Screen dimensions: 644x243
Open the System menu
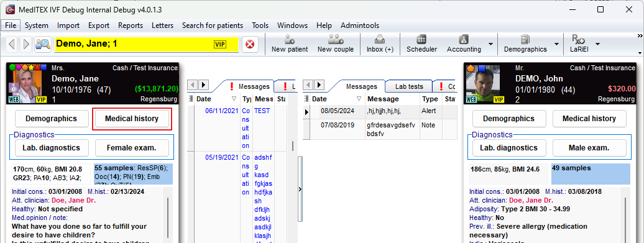37,25
